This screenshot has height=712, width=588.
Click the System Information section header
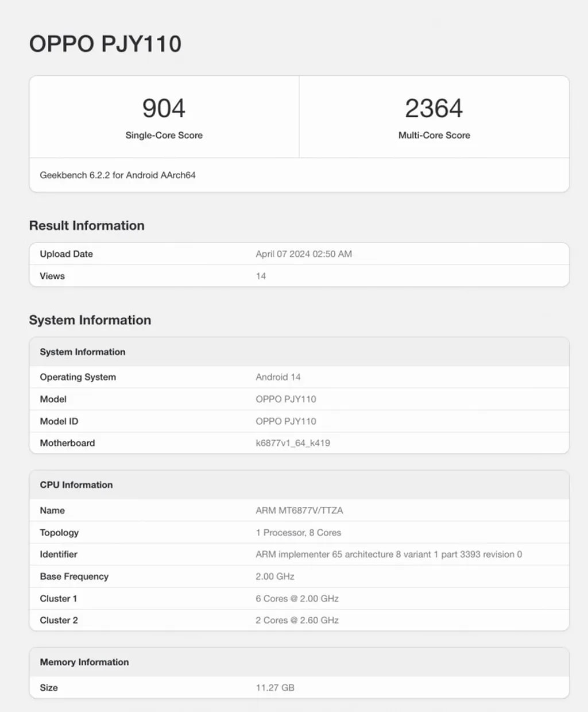(x=82, y=352)
